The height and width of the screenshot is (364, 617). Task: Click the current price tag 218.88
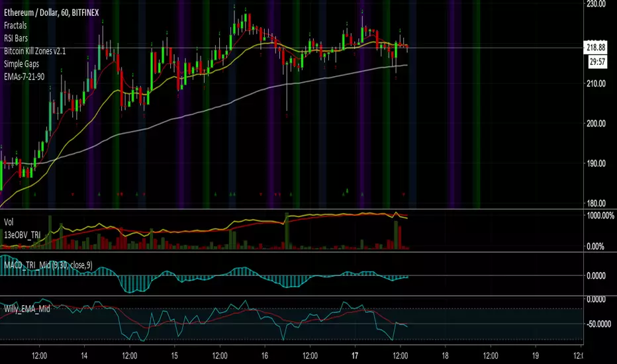(x=598, y=49)
